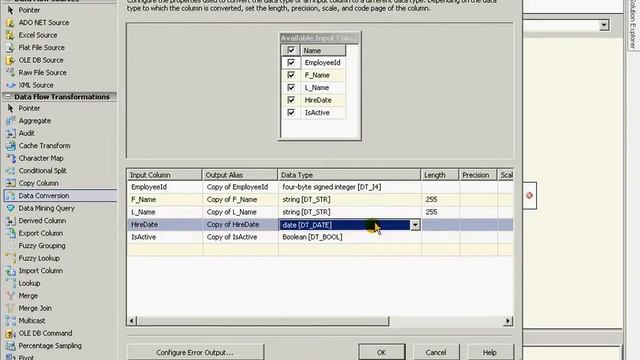The image size is (640, 360).
Task: Select the OLE DB Source icon
Action: pyautogui.click(x=10, y=60)
